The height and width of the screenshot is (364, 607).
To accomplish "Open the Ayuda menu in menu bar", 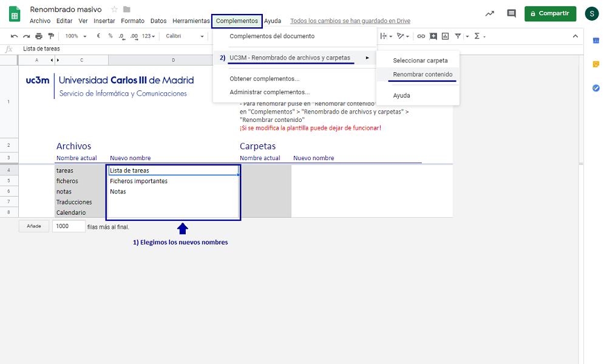I will coord(273,21).
